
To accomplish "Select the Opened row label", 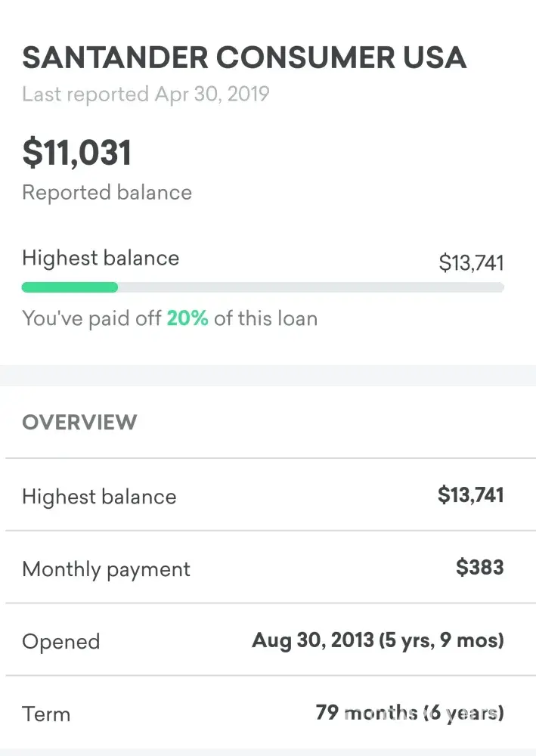I will (60, 642).
